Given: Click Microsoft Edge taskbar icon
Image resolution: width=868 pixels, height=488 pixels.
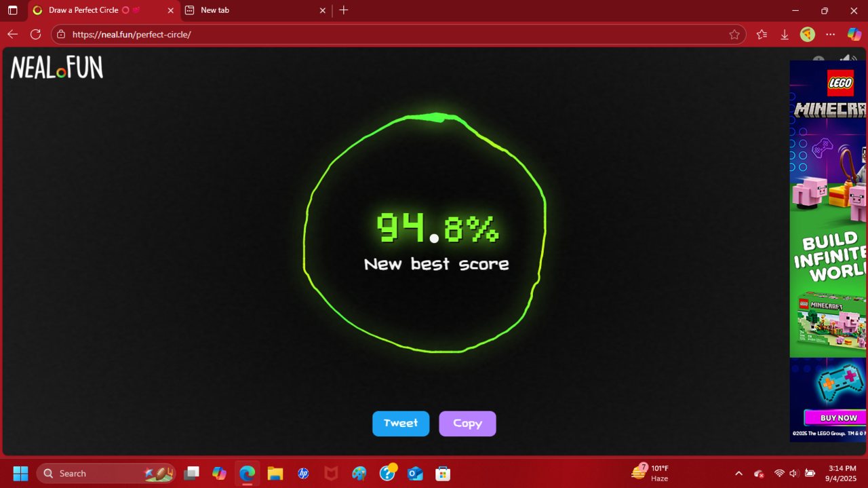Looking at the screenshot, I should [x=247, y=473].
